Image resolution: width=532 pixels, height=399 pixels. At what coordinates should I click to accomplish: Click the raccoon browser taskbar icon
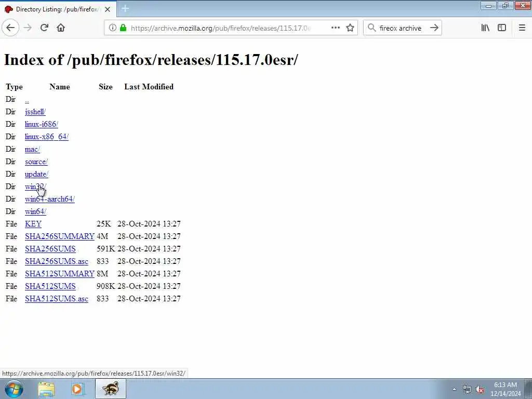pyautogui.click(x=111, y=389)
